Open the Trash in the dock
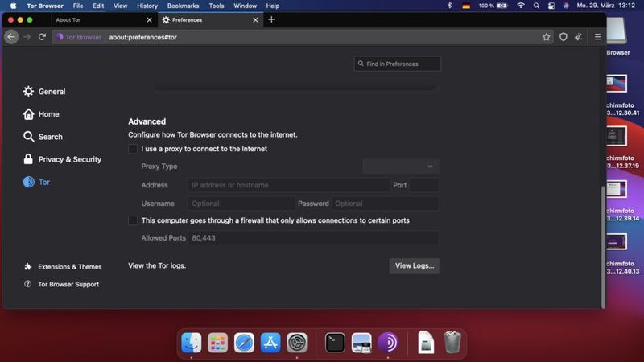 452,343
